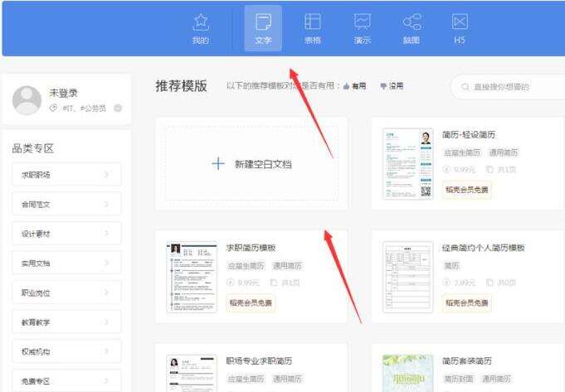This screenshot has height=392, width=565.
Task: Click 通用简历 tag under 简历套装简历
Action: pyautogui.click(x=496, y=379)
